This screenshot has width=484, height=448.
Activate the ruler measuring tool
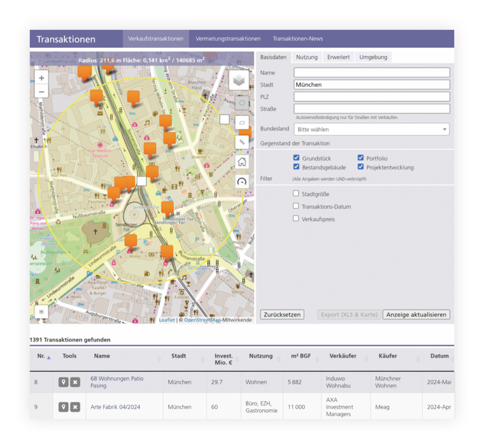(242, 141)
